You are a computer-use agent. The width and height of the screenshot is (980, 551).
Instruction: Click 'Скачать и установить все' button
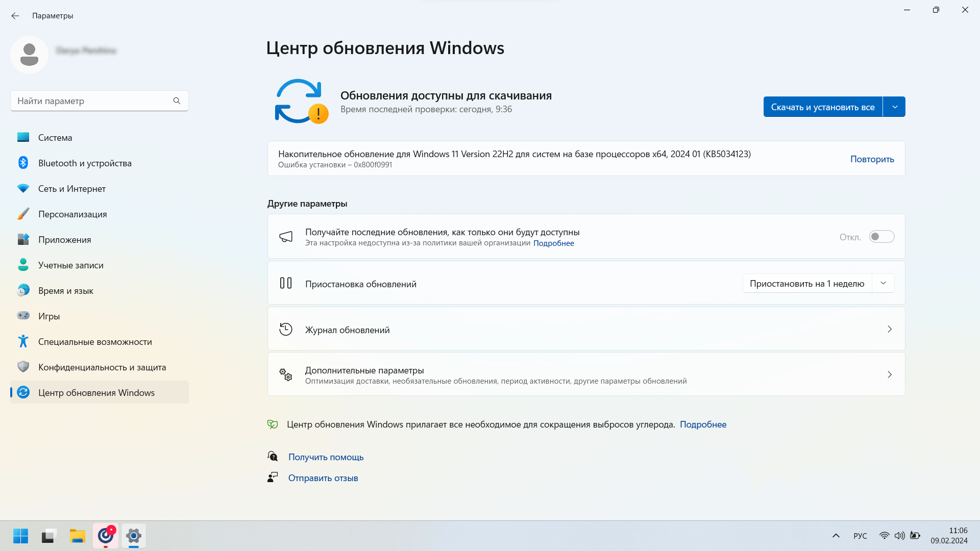pos(823,107)
